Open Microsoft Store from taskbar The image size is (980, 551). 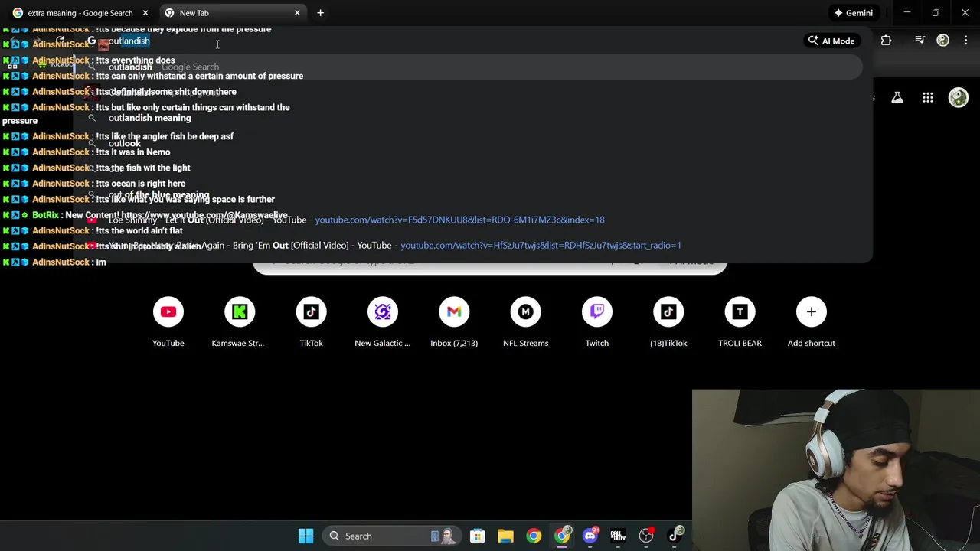pos(477,536)
